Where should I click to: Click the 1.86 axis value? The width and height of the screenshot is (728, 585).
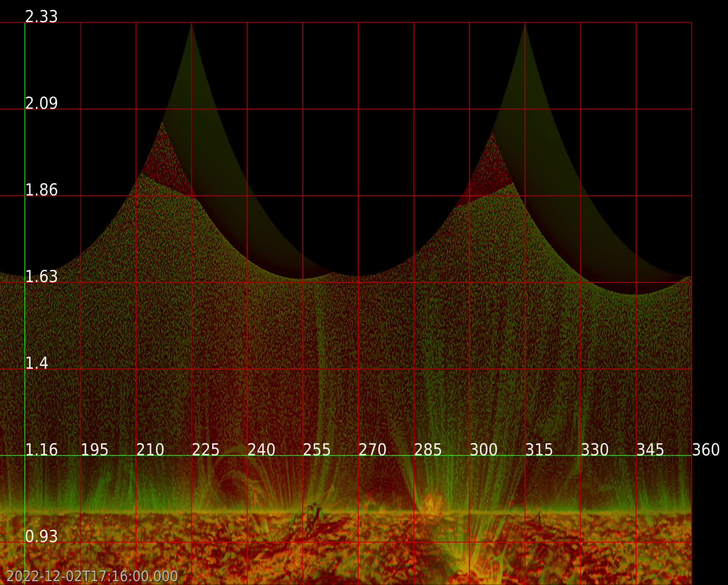point(41,190)
